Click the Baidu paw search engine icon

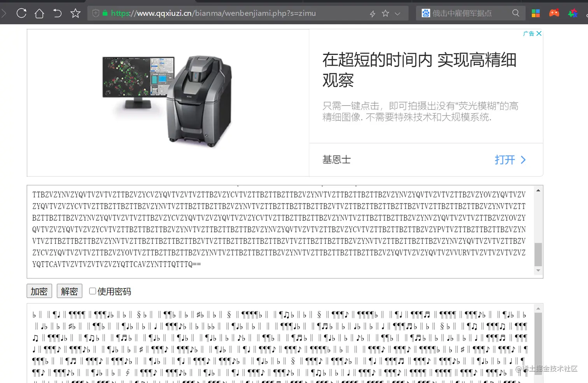point(426,13)
